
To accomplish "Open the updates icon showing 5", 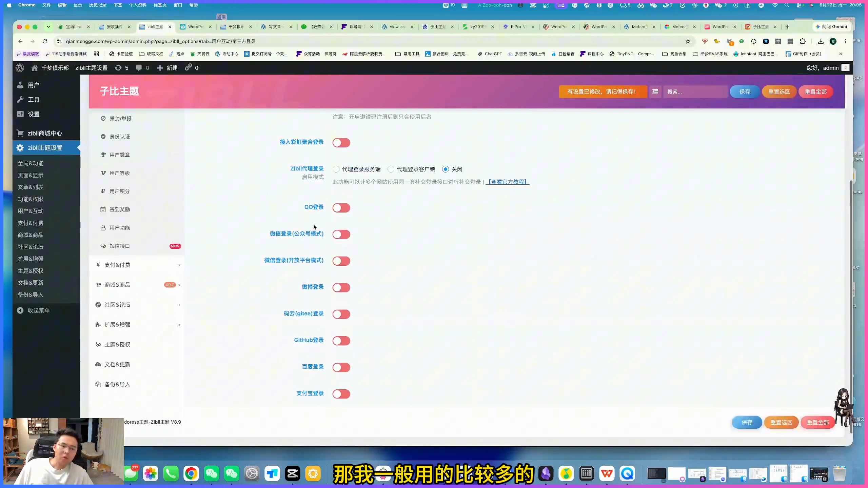I will tap(121, 68).
